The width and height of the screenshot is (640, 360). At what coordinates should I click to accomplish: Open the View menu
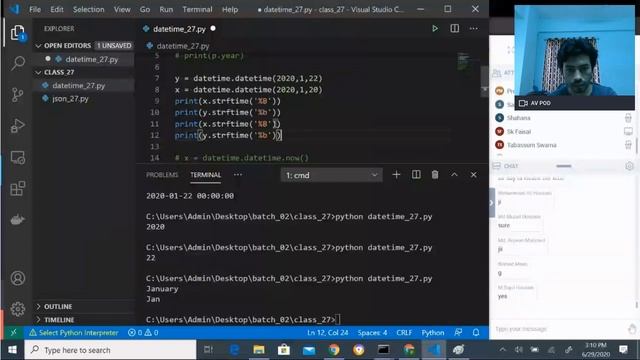point(122,9)
